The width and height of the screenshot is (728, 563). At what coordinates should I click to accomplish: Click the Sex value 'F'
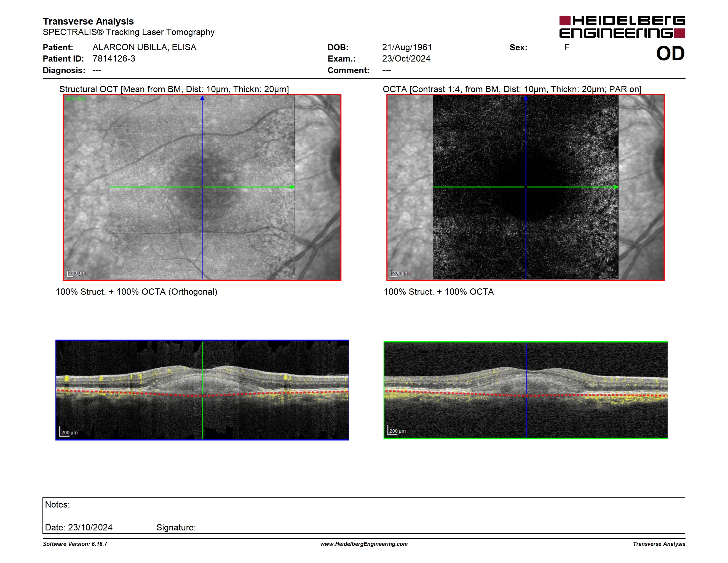[x=567, y=47]
